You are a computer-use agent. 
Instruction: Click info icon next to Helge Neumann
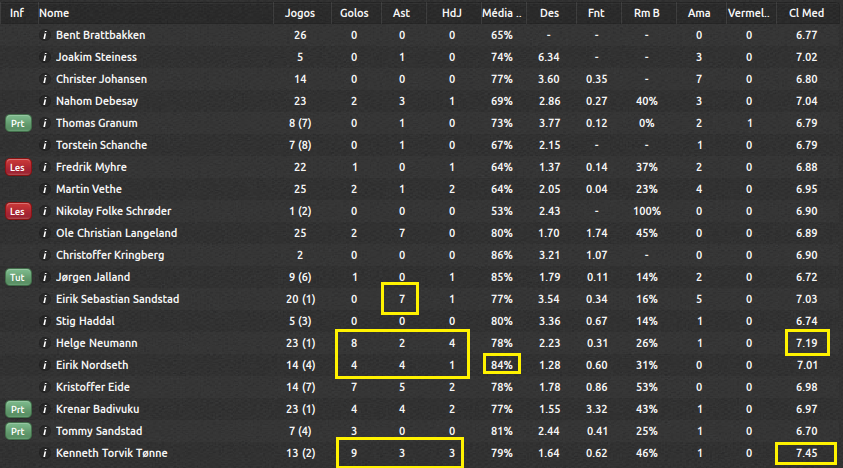tap(45, 343)
